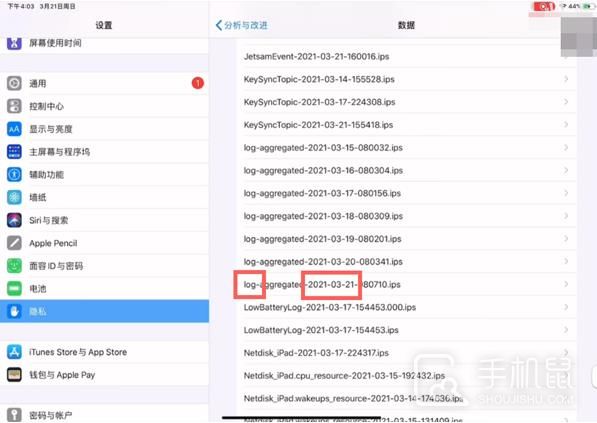Tap the Accessibility icon 辅助功能

tap(14, 174)
